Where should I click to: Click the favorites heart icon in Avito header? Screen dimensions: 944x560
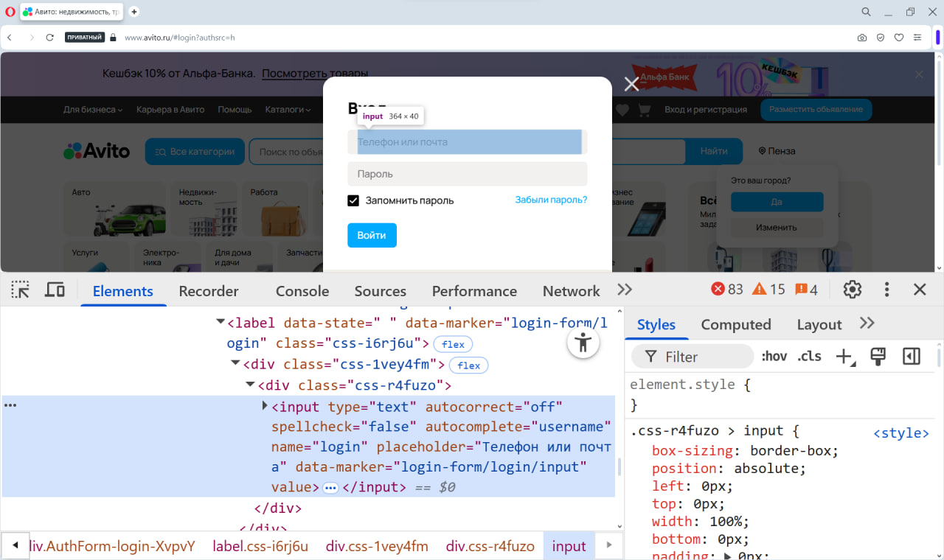(622, 110)
